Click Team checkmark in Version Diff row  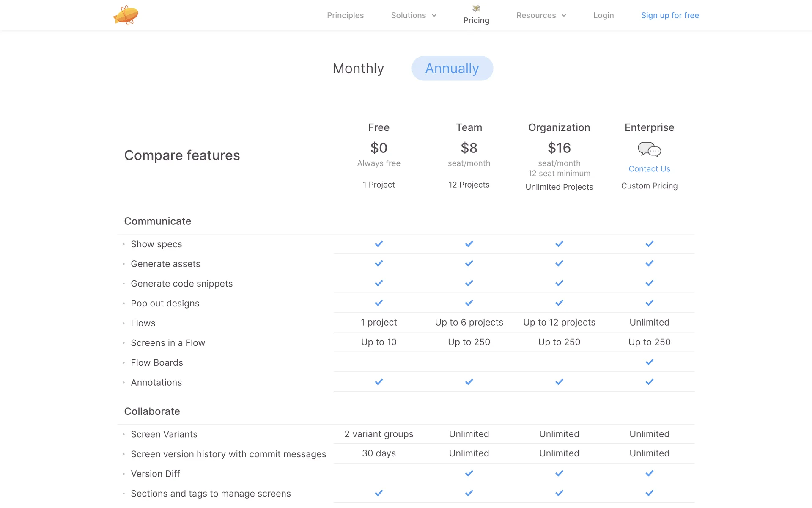[x=469, y=473]
